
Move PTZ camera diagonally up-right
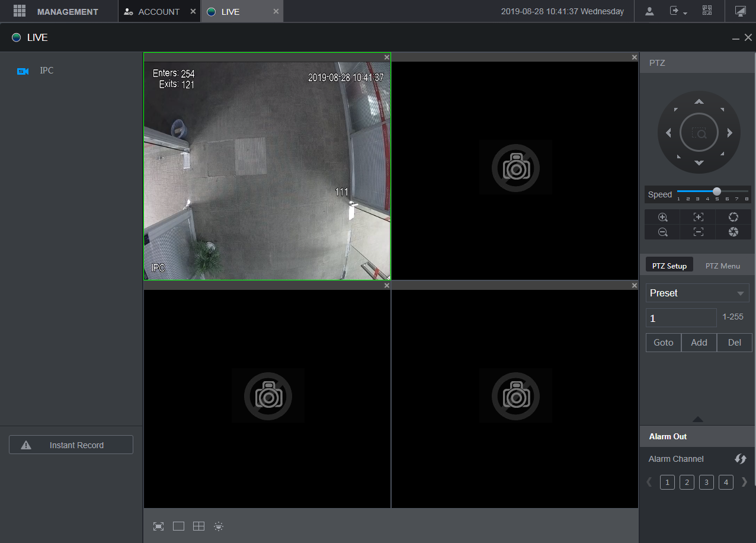pos(722,110)
